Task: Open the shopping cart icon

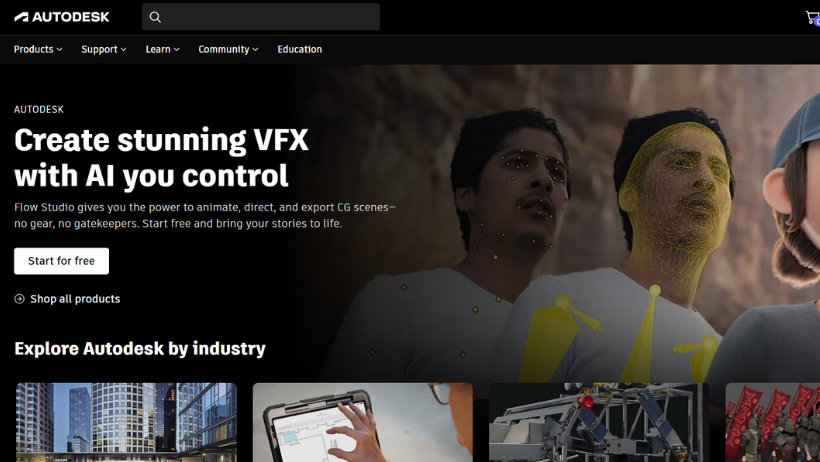Action: pos(812,18)
